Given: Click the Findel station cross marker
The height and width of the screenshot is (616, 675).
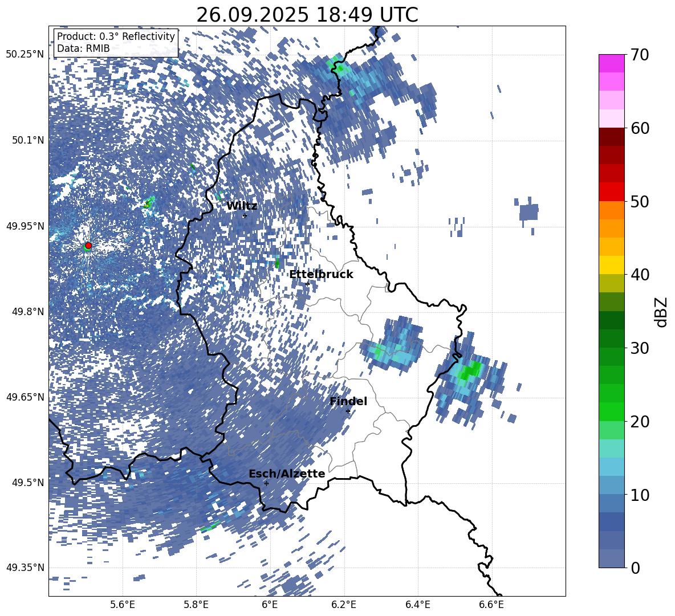Looking at the screenshot, I should point(348,411).
